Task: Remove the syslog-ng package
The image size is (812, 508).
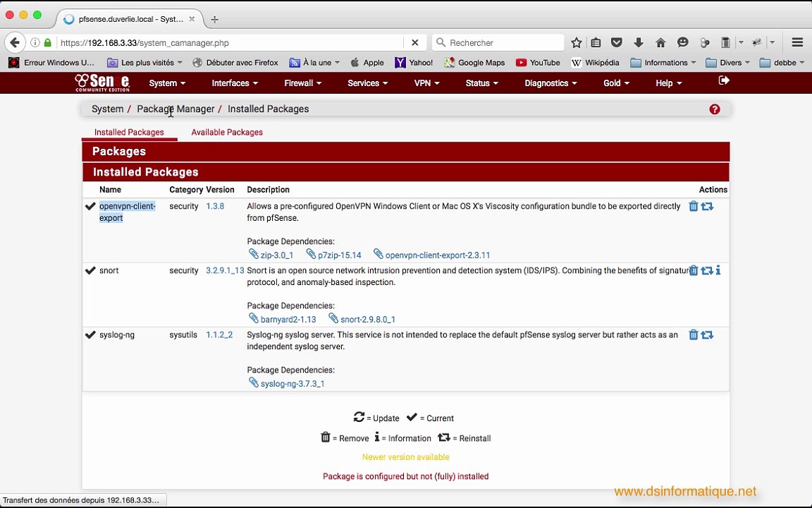Action: click(693, 335)
